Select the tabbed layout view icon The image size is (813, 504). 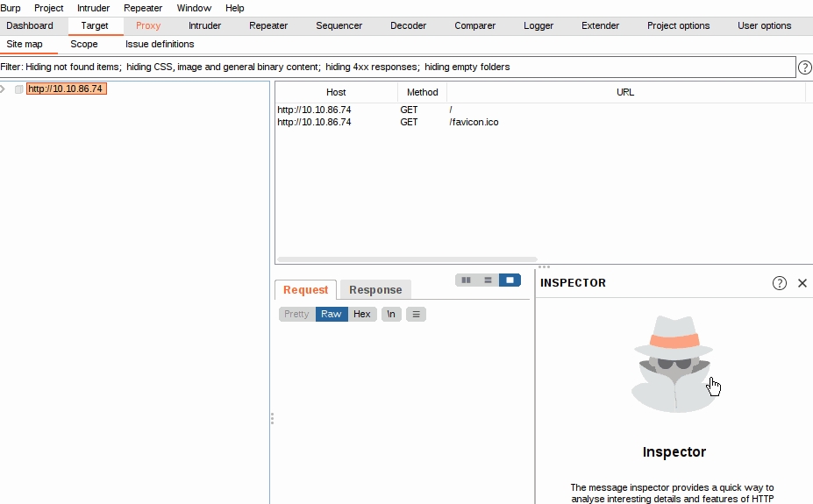pos(510,280)
